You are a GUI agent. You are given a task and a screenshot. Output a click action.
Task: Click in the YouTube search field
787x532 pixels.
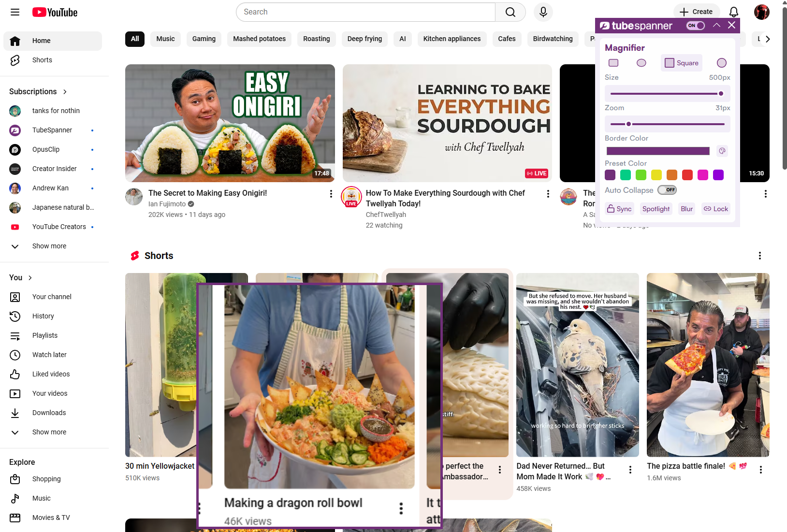point(365,12)
